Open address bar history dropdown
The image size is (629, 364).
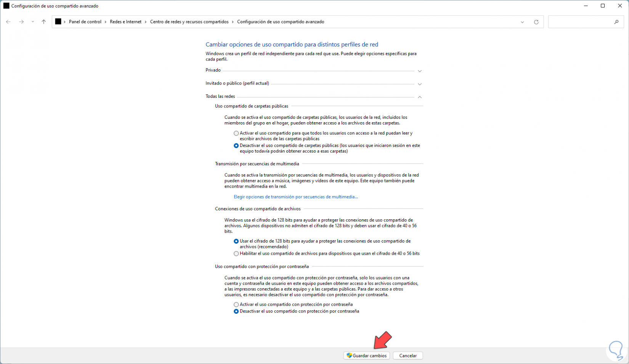coord(522,22)
